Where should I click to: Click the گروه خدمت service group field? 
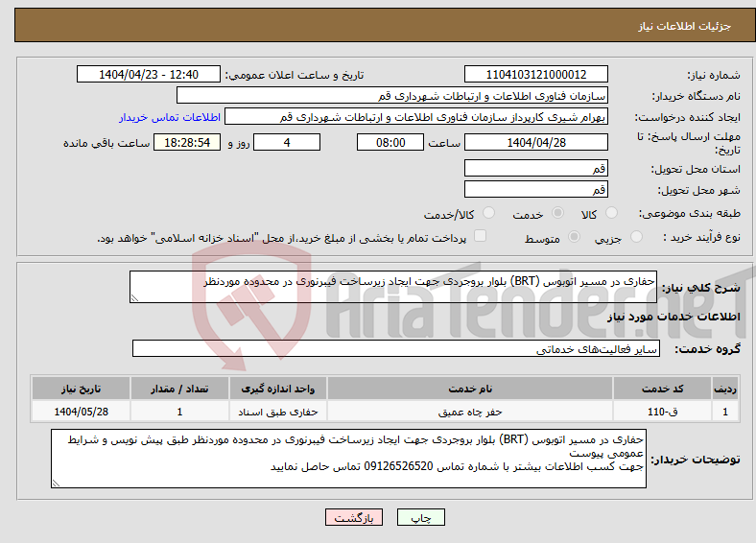tap(396, 348)
